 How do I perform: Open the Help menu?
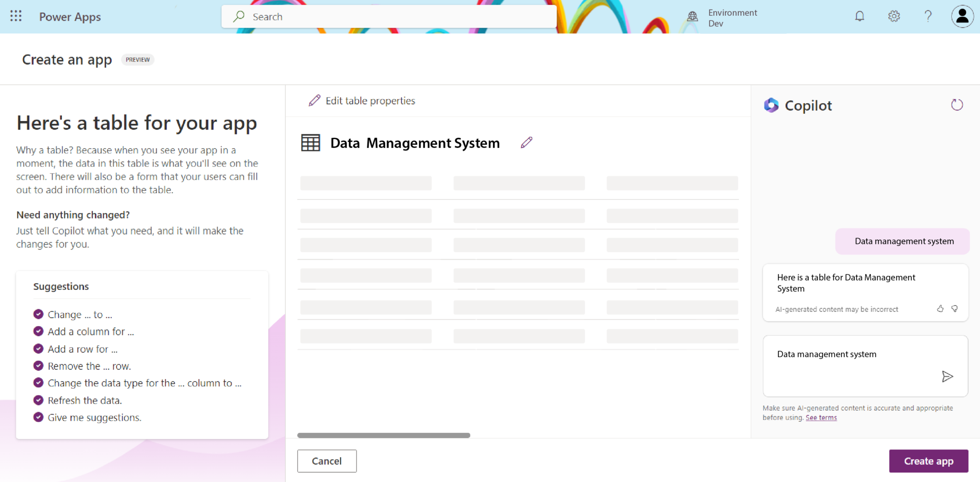[928, 16]
